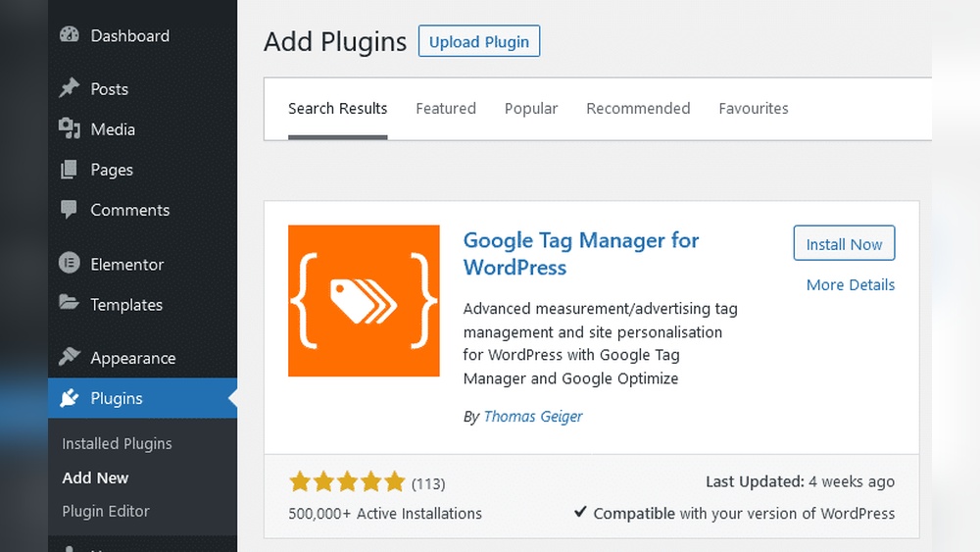Click the plugin description paragraph
980x552 pixels.
pyautogui.click(x=600, y=344)
